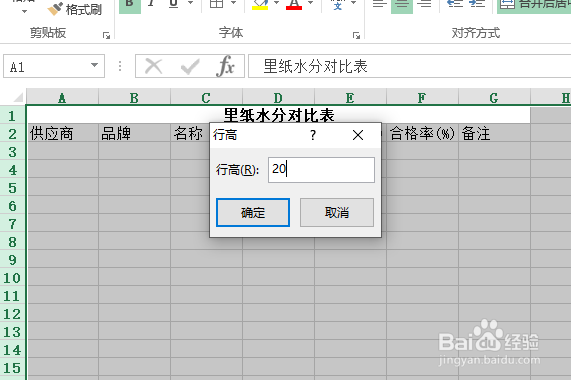This screenshot has height=380, width=571.
Task: Toggle Underline formatting button
Action: coord(174,5)
